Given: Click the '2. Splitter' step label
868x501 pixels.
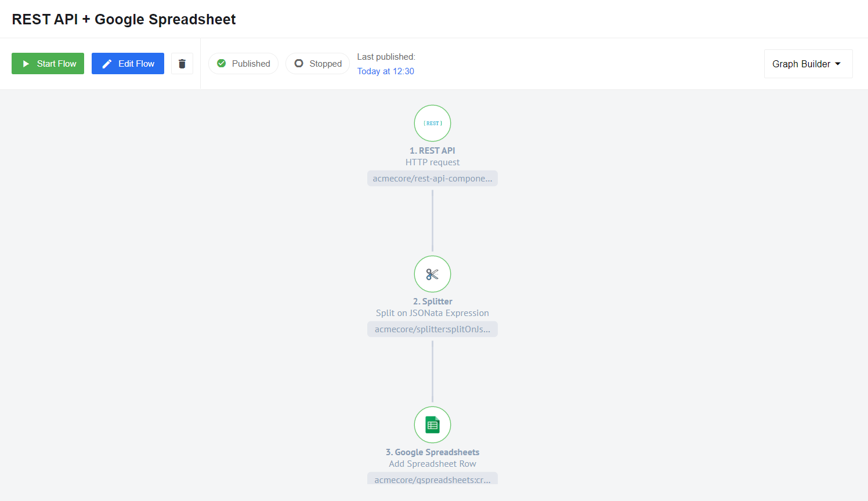Looking at the screenshot, I should (432, 302).
